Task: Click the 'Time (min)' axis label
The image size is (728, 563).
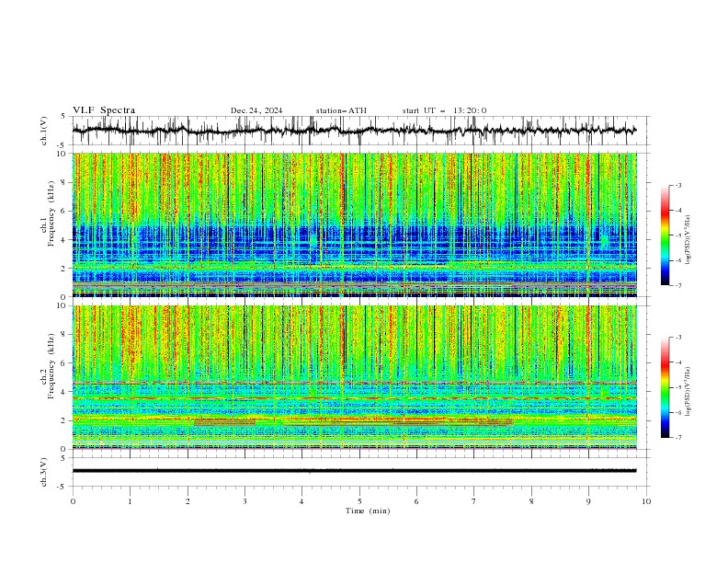Action: click(x=368, y=511)
